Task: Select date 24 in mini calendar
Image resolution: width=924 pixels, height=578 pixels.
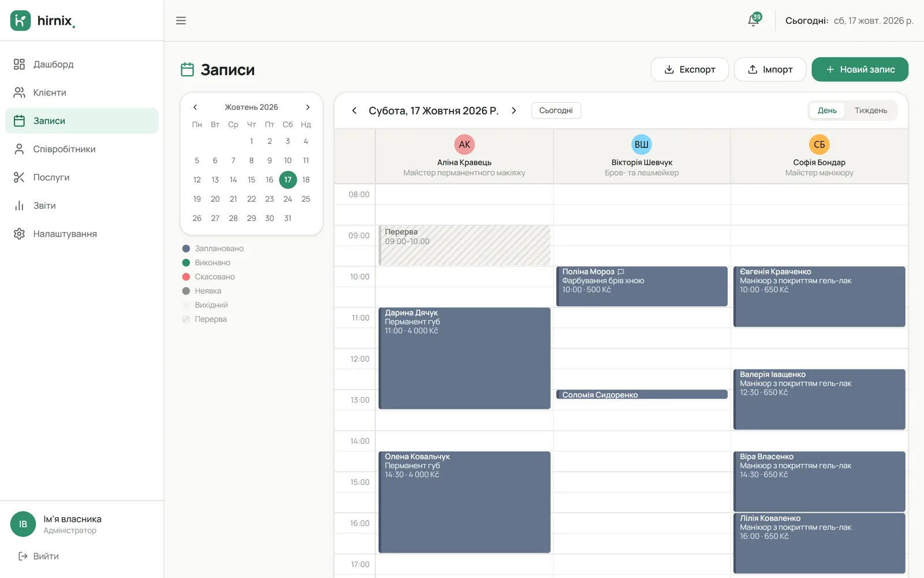Action: 288,199
